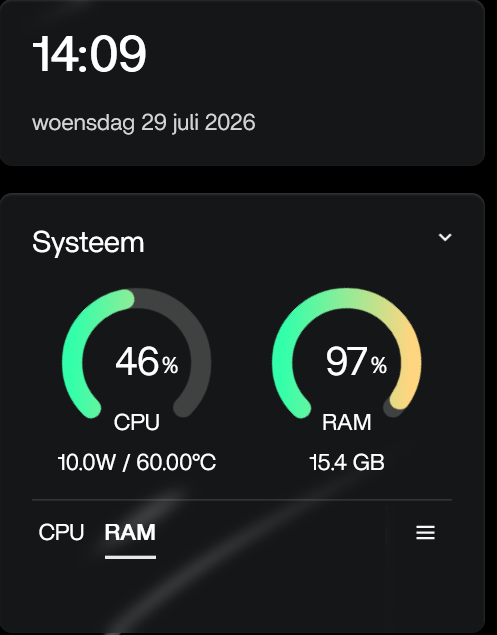This screenshot has height=635, width=497.
Task: Click the Systeem panel heading
Action: pos(88,243)
